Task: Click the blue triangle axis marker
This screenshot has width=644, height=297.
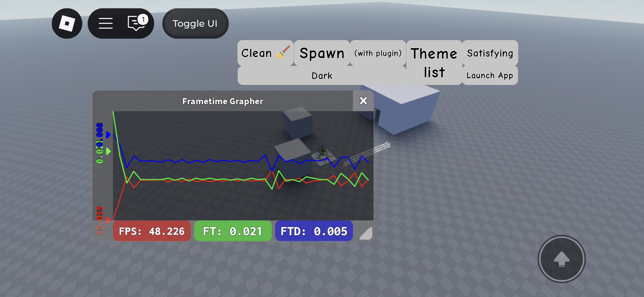Action: 108,135
